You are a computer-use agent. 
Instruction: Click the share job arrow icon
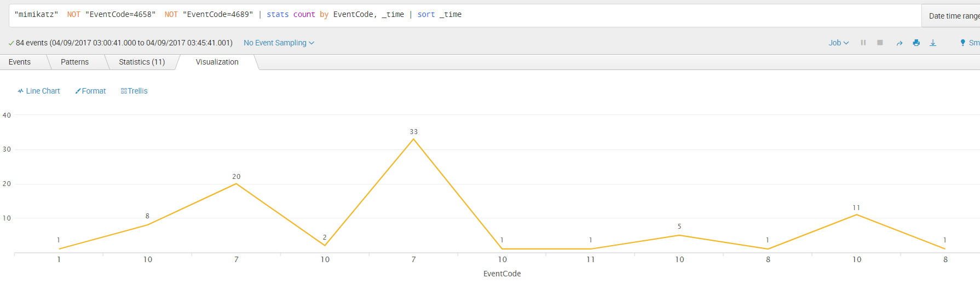tap(899, 43)
